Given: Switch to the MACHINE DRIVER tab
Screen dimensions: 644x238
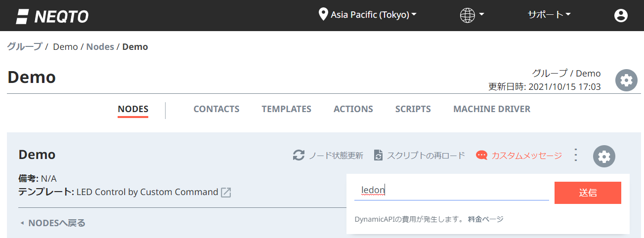Looking at the screenshot, I should pos(492,109).
